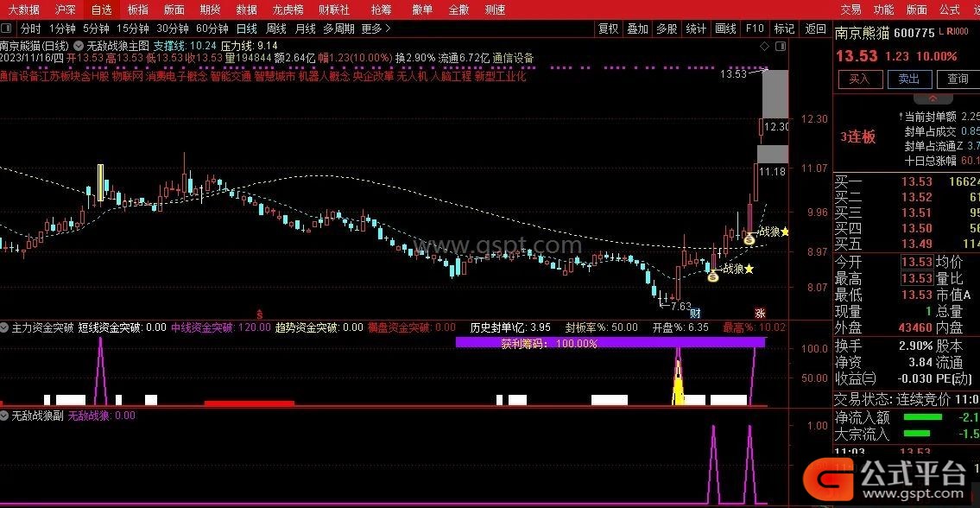Switch to 月线 timeframe
Screen dimensions: 980x508
305,29
